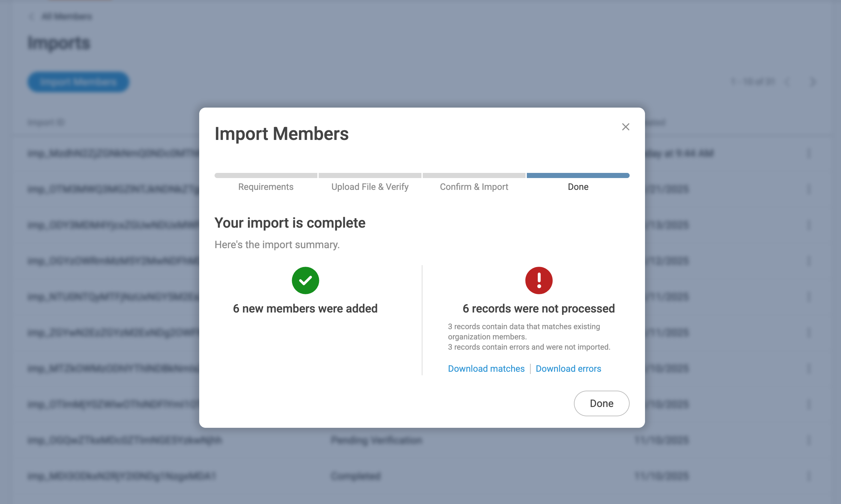Click 'Your import is complete' heading
This screenshot has height=504, width=841.
click(290, 223)
